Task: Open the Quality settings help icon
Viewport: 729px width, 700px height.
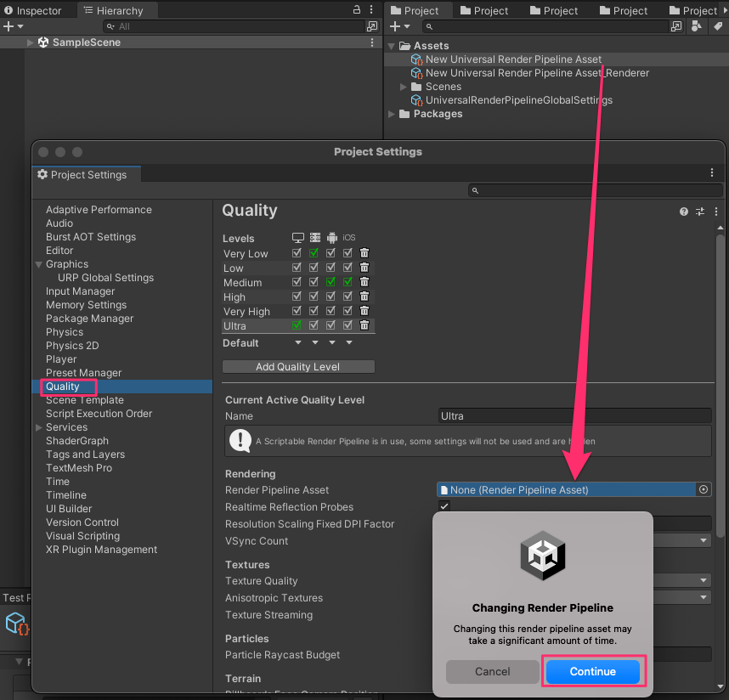Action: point(684,212)
